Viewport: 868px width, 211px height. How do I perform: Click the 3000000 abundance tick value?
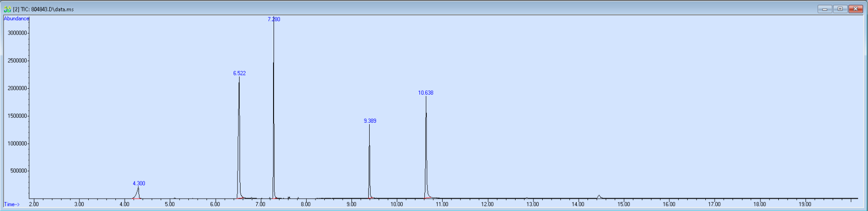pos(17,33)
